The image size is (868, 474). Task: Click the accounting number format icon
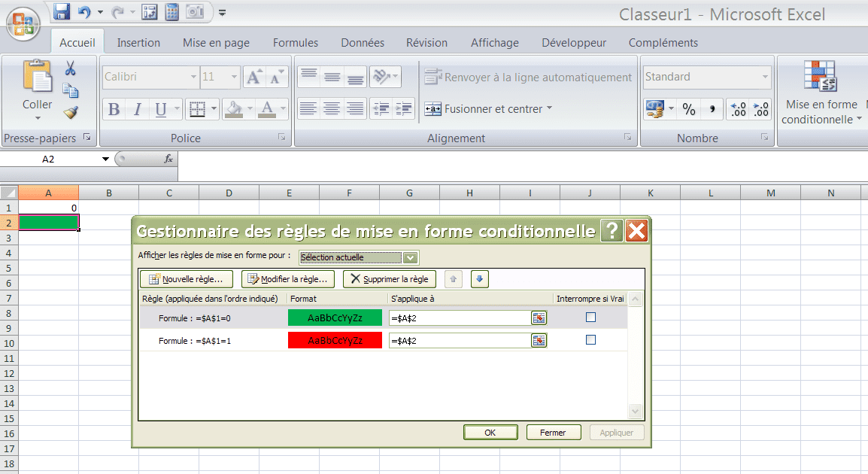pyautogui.click(x=655, y=109)
